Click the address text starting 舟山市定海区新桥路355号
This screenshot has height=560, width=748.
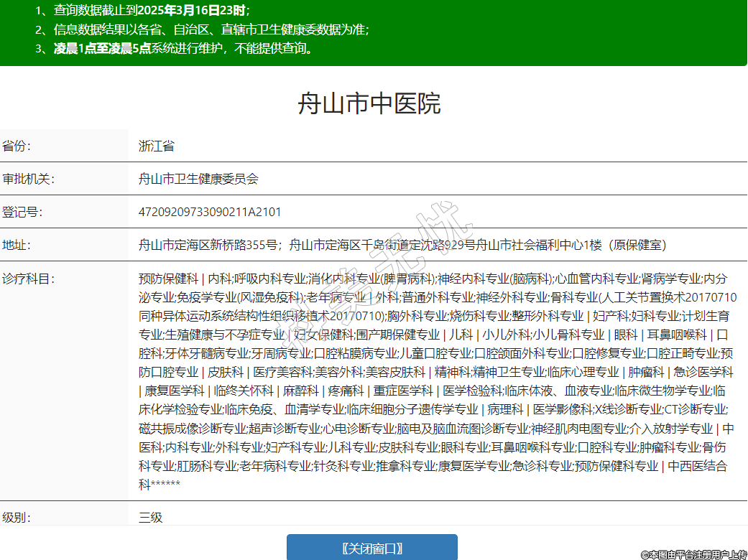pyautogui.click(x=402, y=245)
